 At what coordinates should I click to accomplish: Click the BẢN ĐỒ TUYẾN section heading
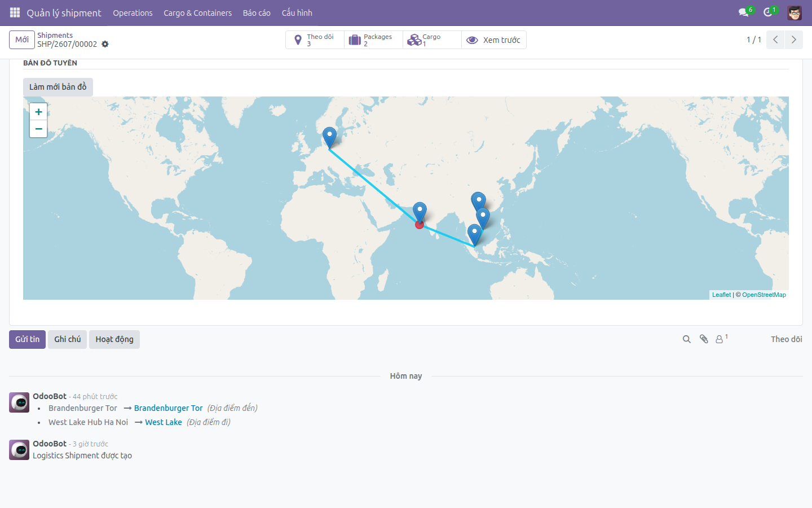point(50,63)
